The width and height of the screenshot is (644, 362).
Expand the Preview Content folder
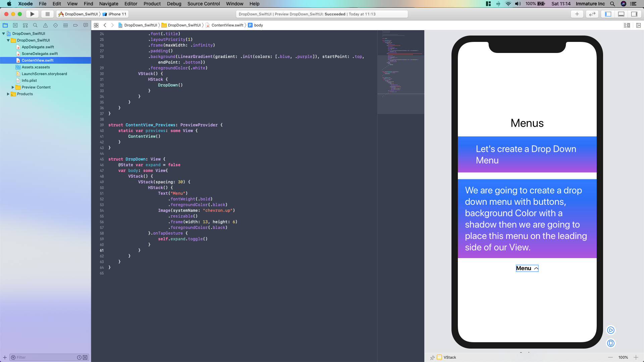click(13, 87)
